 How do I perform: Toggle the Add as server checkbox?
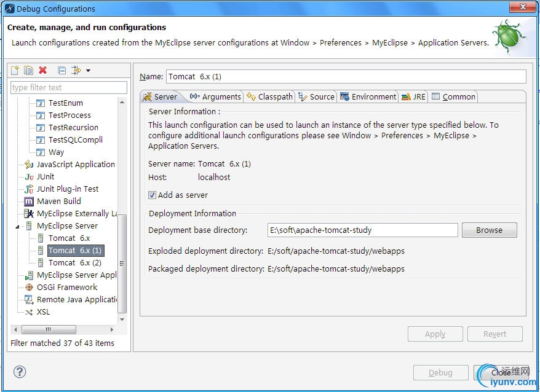coord(152,195)
